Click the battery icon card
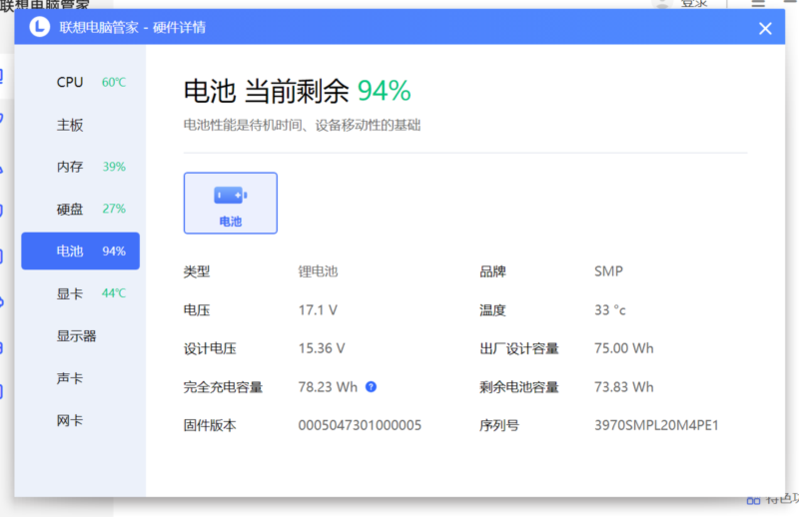Screen dimensions: 799x517 coord(230,203)
